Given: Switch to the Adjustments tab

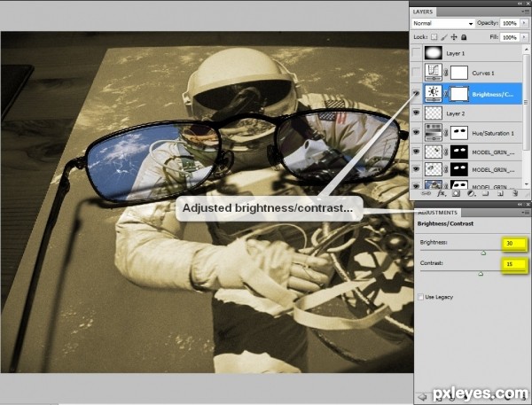Looking at the screenshot, I should click(x=438, y=213).
